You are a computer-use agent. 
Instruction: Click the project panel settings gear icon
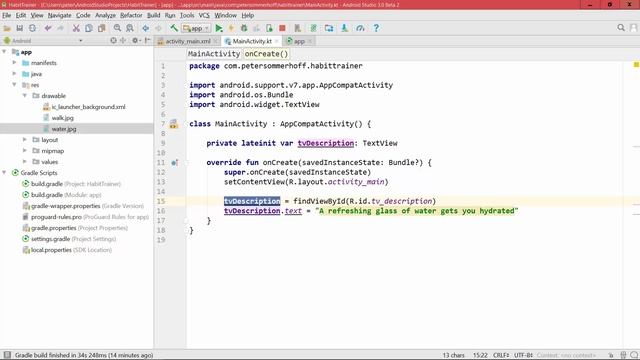click(x=135, y=40)
